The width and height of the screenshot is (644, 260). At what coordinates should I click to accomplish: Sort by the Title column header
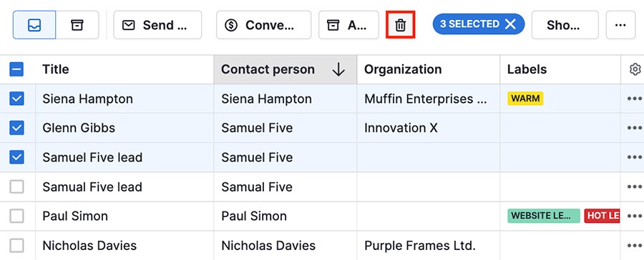tap(55, 69)
